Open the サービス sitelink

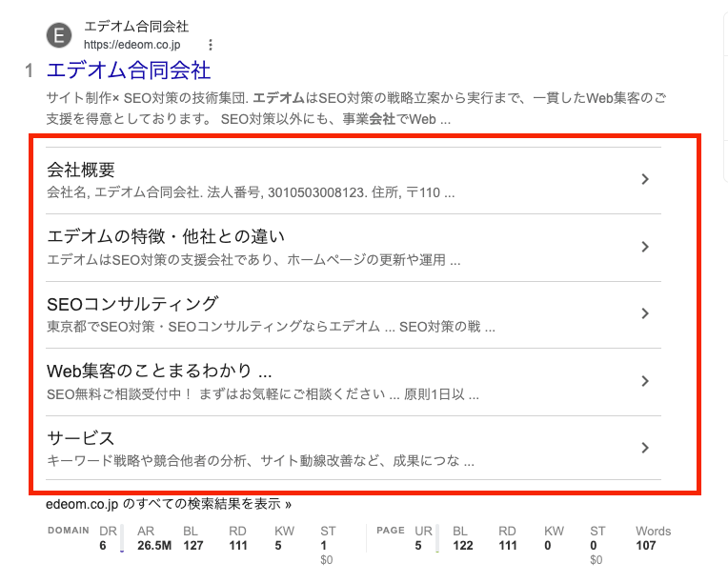(80, 437)
